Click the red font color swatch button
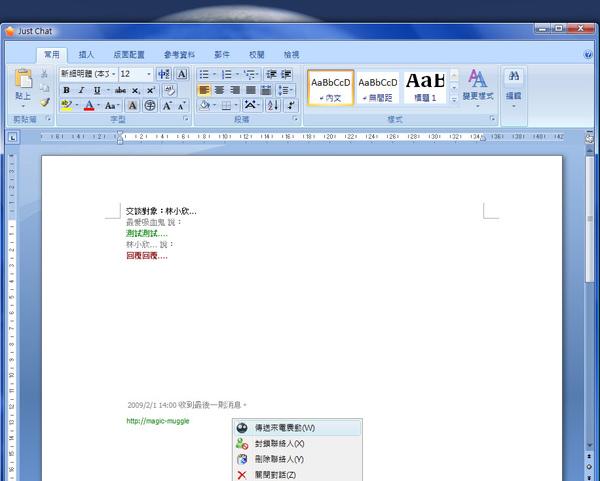This screenshot has height=481, width=600. 88,105
